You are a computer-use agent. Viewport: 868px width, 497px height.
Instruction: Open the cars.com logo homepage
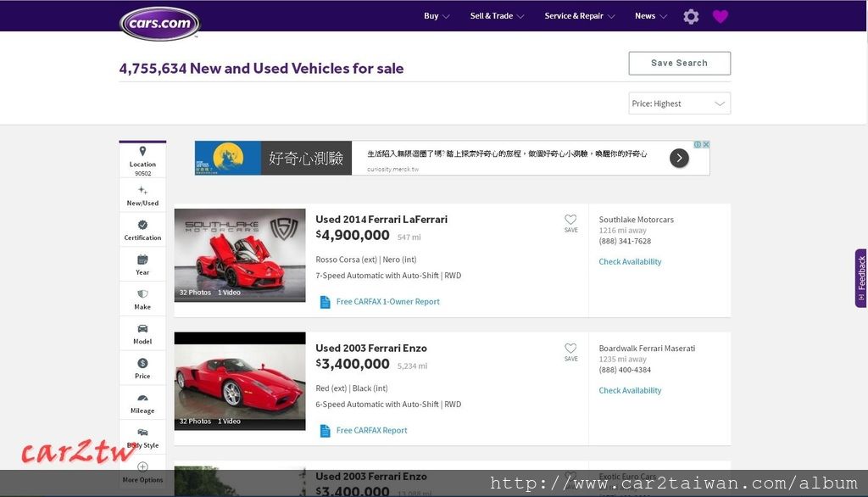tap(159, 24)
